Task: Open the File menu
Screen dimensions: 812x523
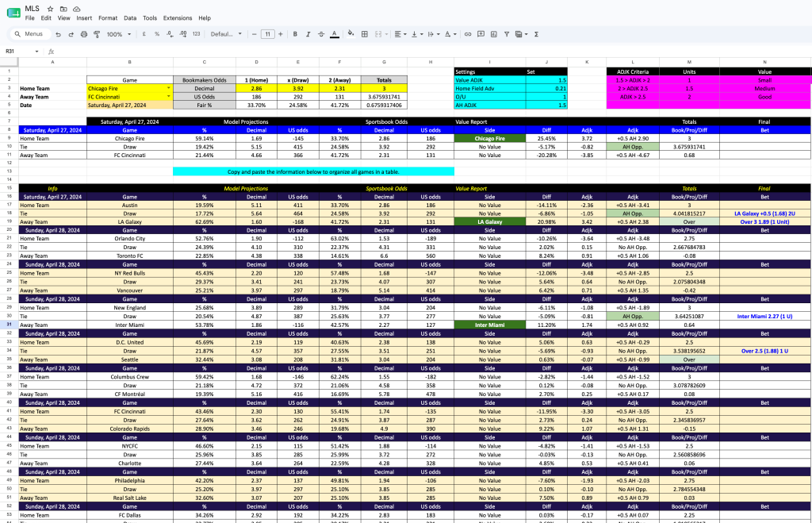Action: [30, 18]
